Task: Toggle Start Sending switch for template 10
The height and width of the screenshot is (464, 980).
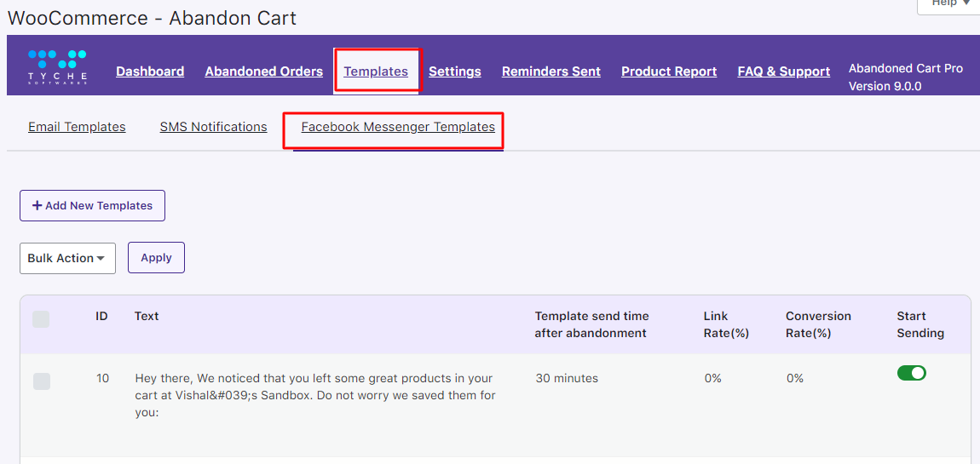Action: pos(911,373)
